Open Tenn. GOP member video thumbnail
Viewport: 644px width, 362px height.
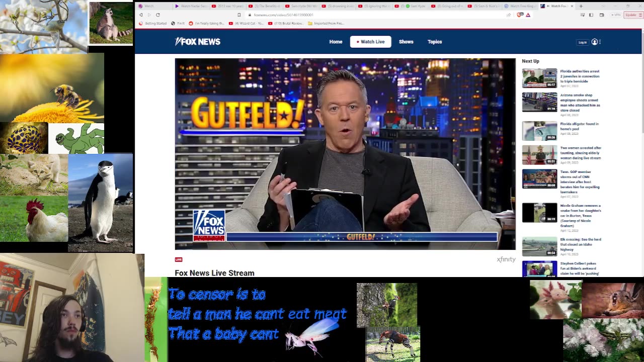[539, 179]
